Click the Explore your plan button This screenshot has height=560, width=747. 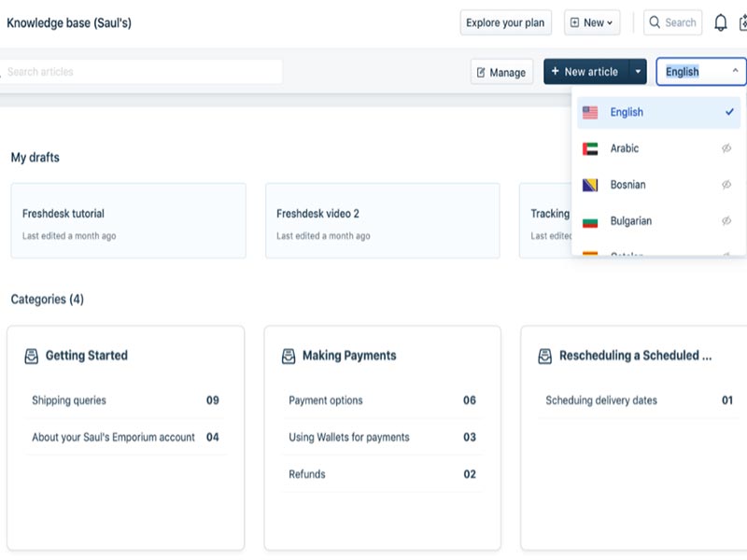(504, 21)
